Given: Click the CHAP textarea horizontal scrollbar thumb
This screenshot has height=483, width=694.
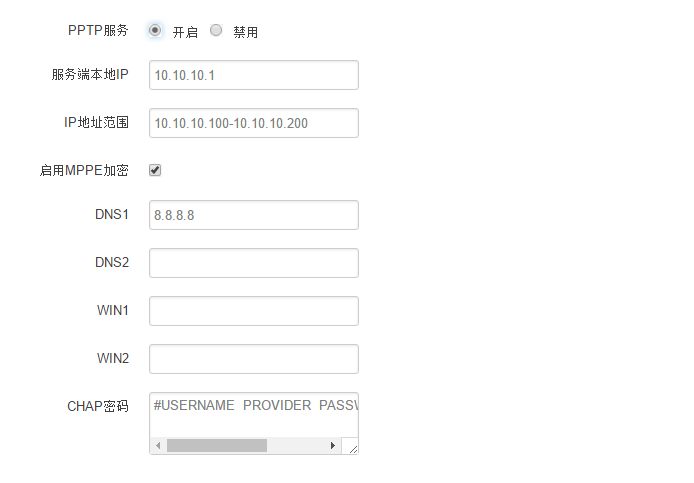Looking at the screenshot, I should pos(216,445).
